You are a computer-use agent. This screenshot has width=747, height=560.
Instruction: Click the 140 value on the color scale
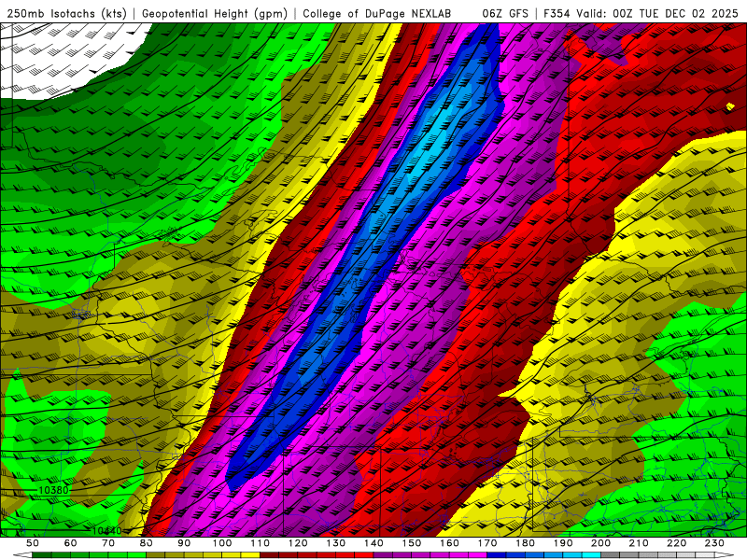pyautogui.click(x=373, y=543)
